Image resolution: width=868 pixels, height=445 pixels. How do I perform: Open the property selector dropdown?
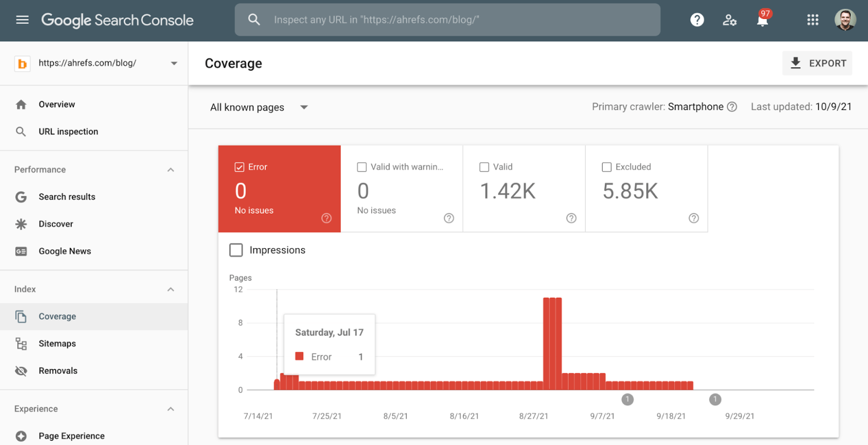coord(174,63)
